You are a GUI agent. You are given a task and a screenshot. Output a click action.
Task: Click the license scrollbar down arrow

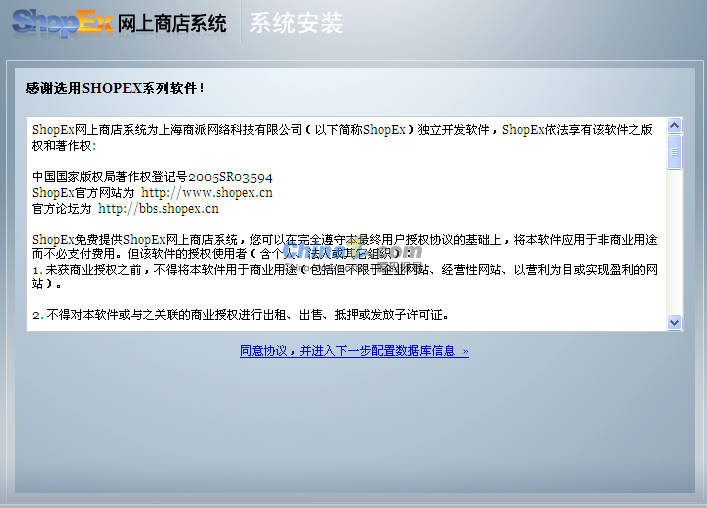[675, 322]
